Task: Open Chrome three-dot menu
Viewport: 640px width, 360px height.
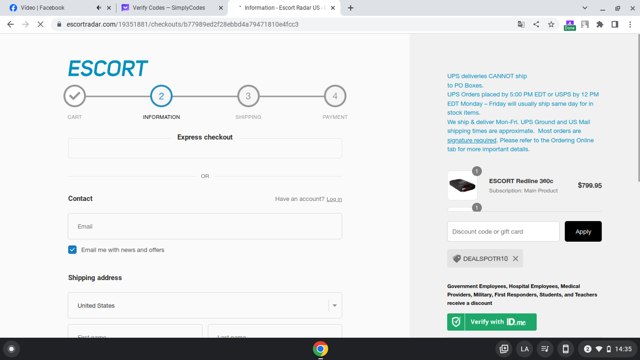Action: coord(630,24)
